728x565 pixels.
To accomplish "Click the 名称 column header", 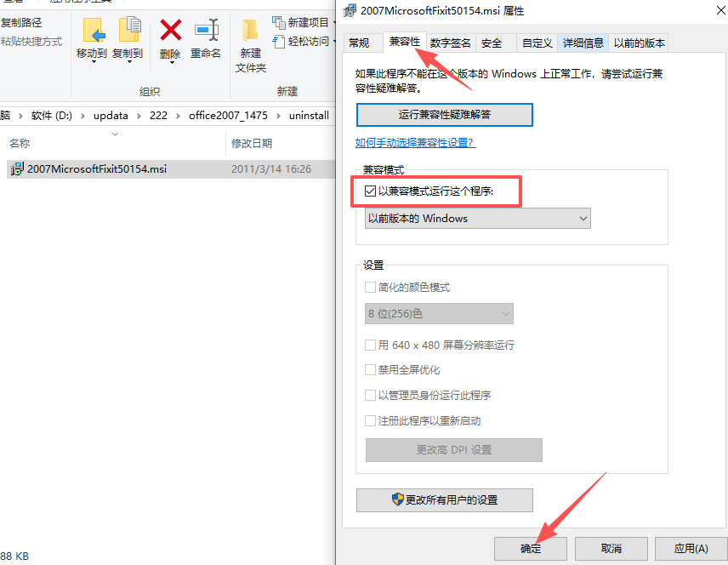I will pyautogui.click(x=20, y=143).
